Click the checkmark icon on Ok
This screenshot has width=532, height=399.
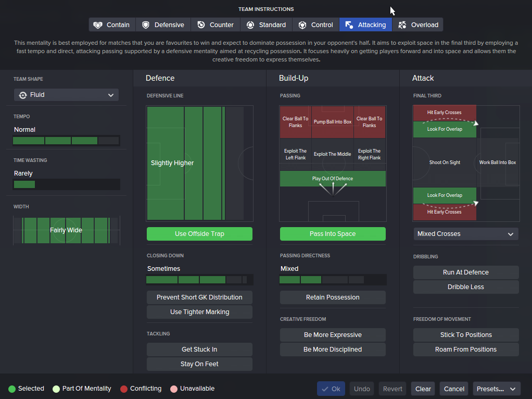point(325,389)
